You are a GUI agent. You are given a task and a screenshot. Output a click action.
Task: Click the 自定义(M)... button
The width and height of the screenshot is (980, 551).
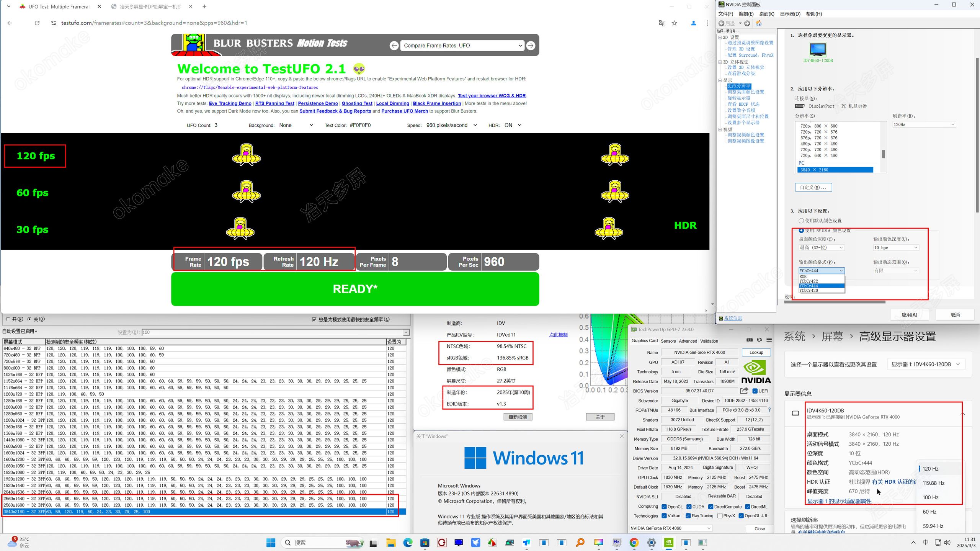[813, 187]
